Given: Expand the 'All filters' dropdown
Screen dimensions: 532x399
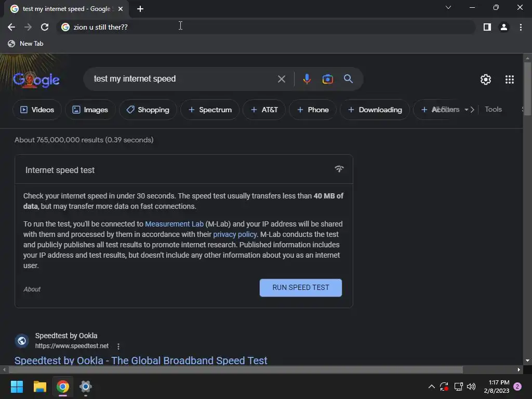Looking at the screenshot, I should coord(450,109).
